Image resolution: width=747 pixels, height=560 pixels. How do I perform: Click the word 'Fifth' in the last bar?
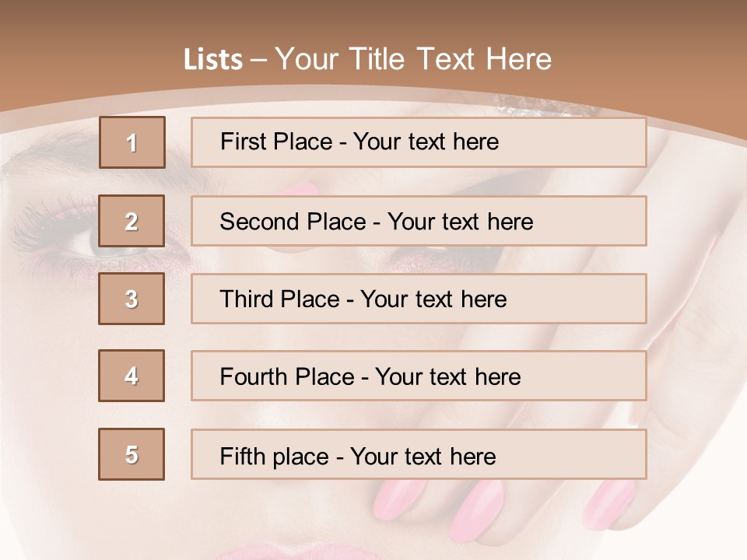coord(242,457)
